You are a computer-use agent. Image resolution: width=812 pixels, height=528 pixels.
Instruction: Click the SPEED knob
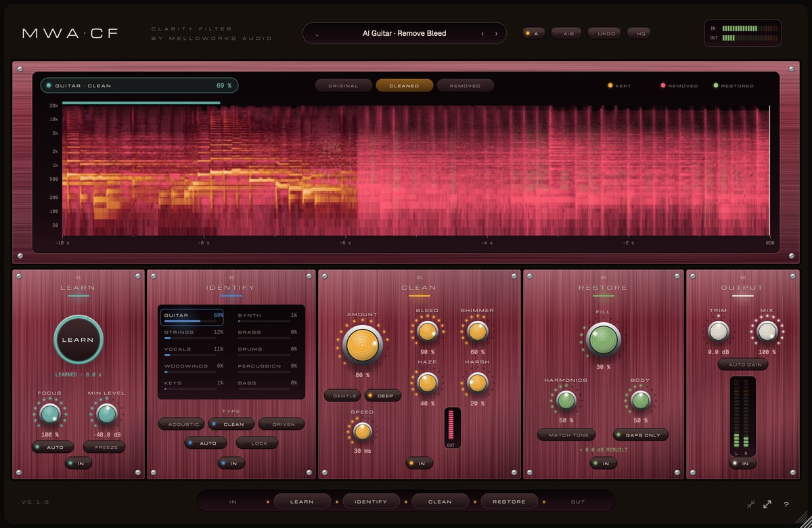pos(362,431)
